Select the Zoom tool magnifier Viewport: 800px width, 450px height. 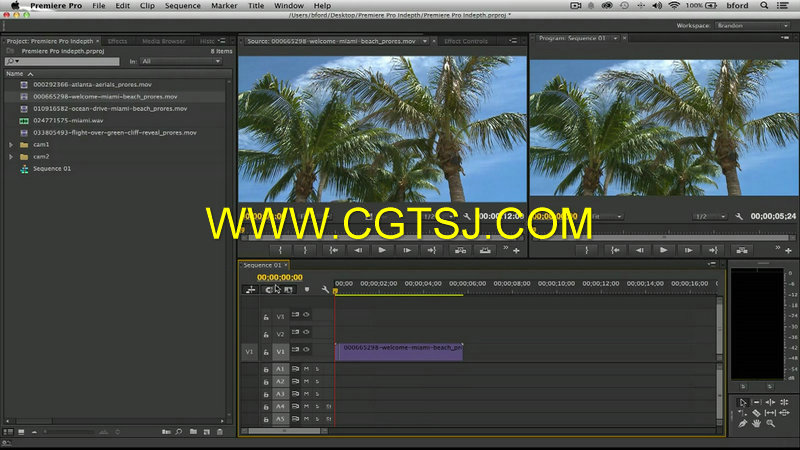click(770, 423)
